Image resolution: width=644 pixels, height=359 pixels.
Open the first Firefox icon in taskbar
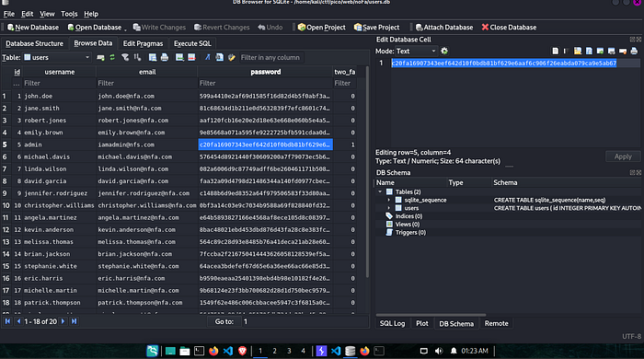click(x=213, y=351)
